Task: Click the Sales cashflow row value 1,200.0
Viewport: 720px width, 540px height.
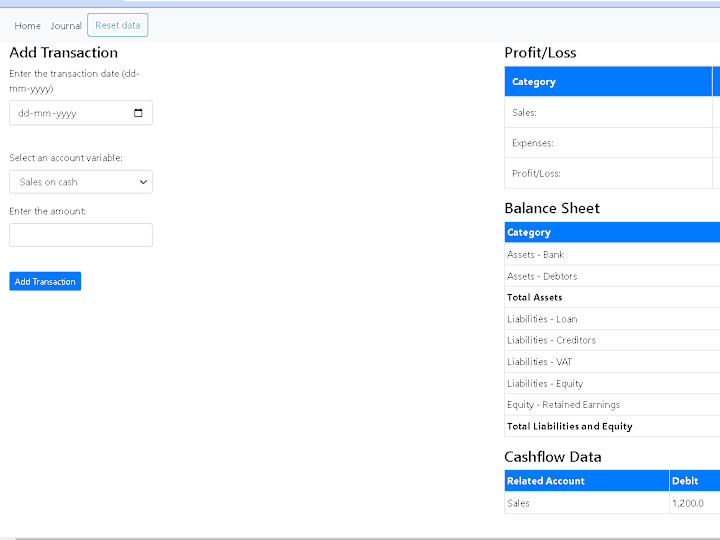Action: [688, 503]
